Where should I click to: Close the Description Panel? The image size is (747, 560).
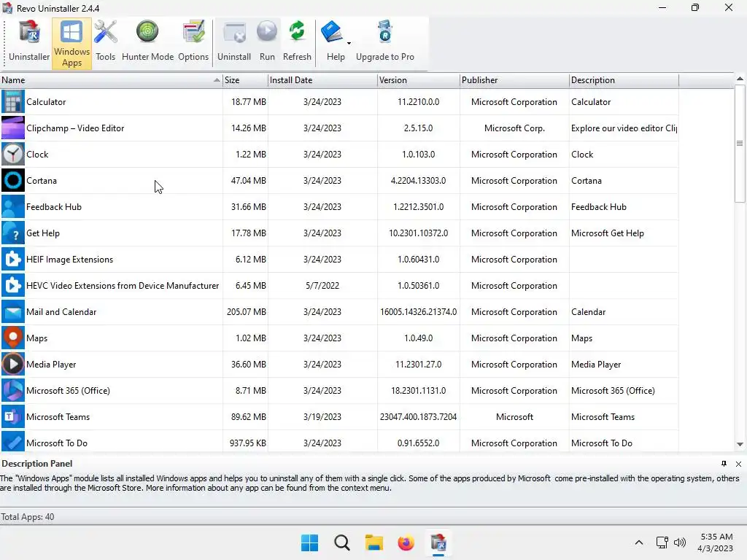click(x=738, y=464)
